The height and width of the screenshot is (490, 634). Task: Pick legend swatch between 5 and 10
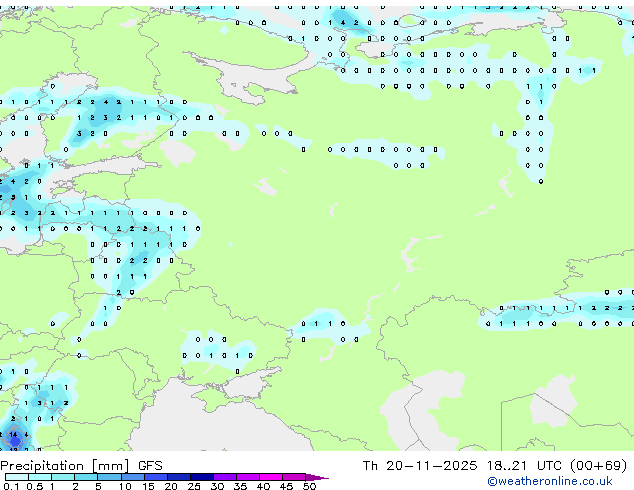click(x=109, y=477)
